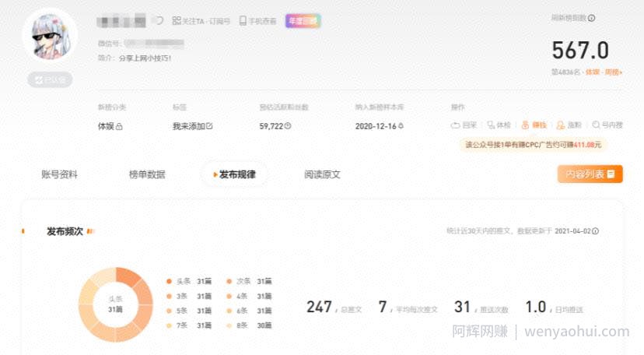Click the 31 推送次数 statistic
The height and width of the screenshot is (355, 644).
[x=481, y=308]
